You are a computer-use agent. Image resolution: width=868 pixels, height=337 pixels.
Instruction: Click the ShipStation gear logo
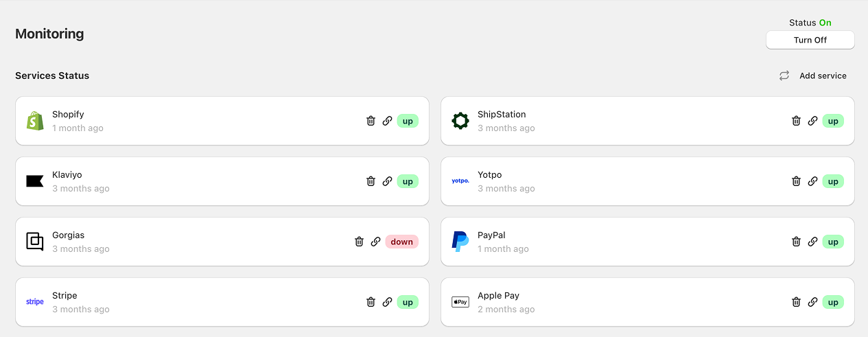pos(460,121)
